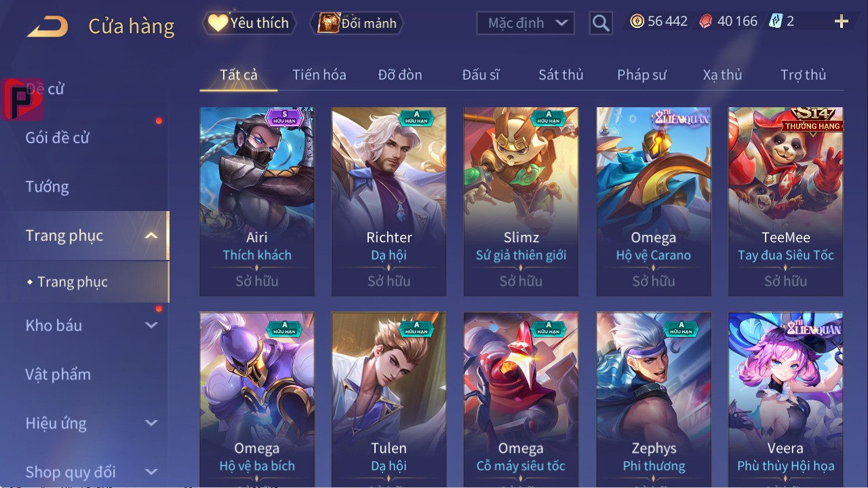Collapse the Trang phục sidebar section
Screen dimensions: 868x488
coord(151,236)
